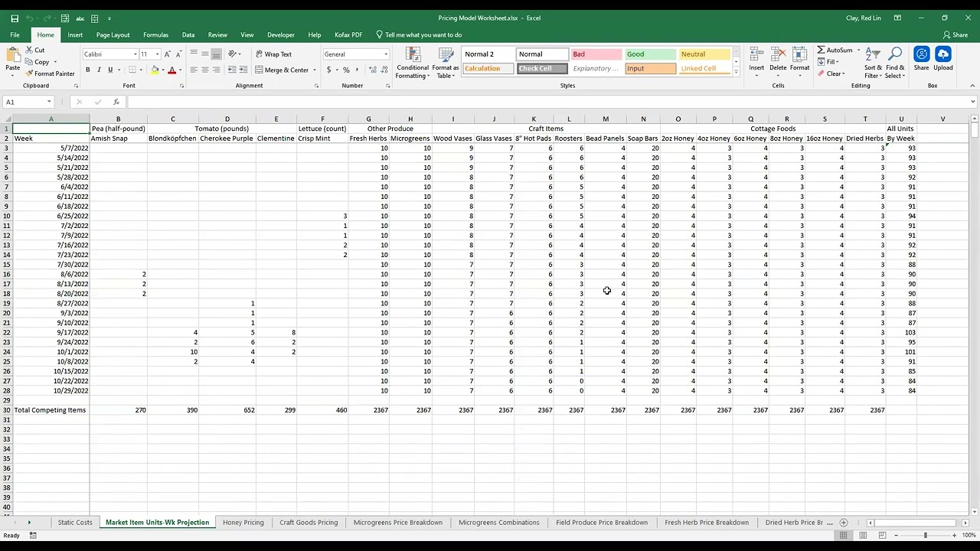
Task: Increase the font size
Action: pyautogui.click(x=168, y=54)
